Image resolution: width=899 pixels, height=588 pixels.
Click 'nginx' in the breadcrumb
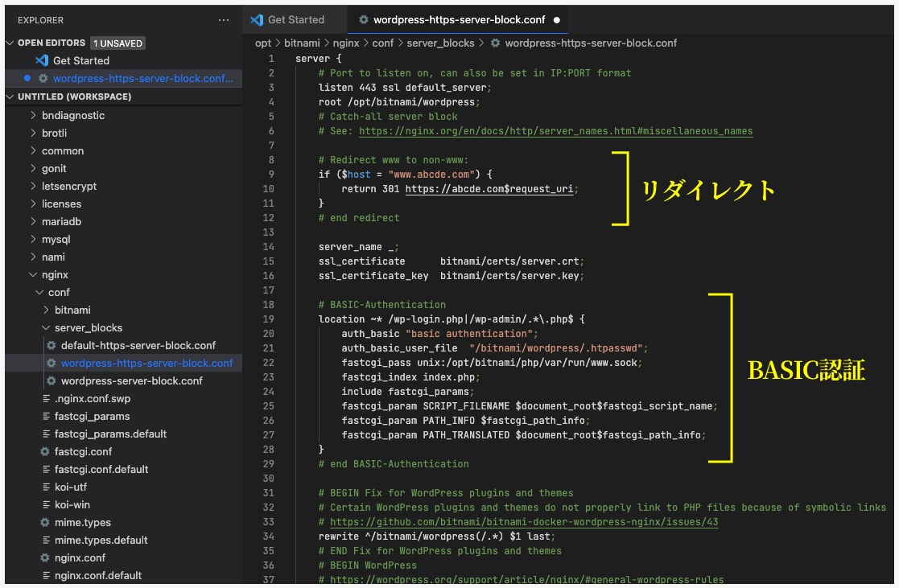(x=346, y=43)
